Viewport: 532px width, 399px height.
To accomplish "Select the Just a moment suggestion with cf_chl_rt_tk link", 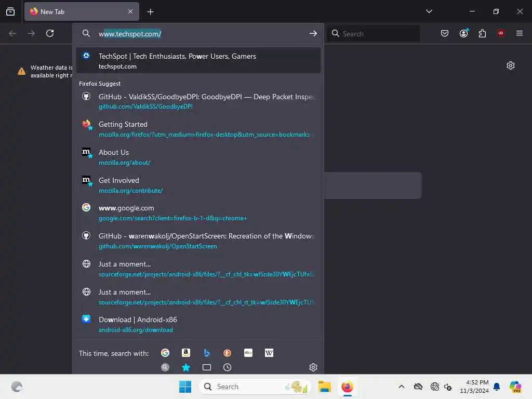I will click(198, 297).
